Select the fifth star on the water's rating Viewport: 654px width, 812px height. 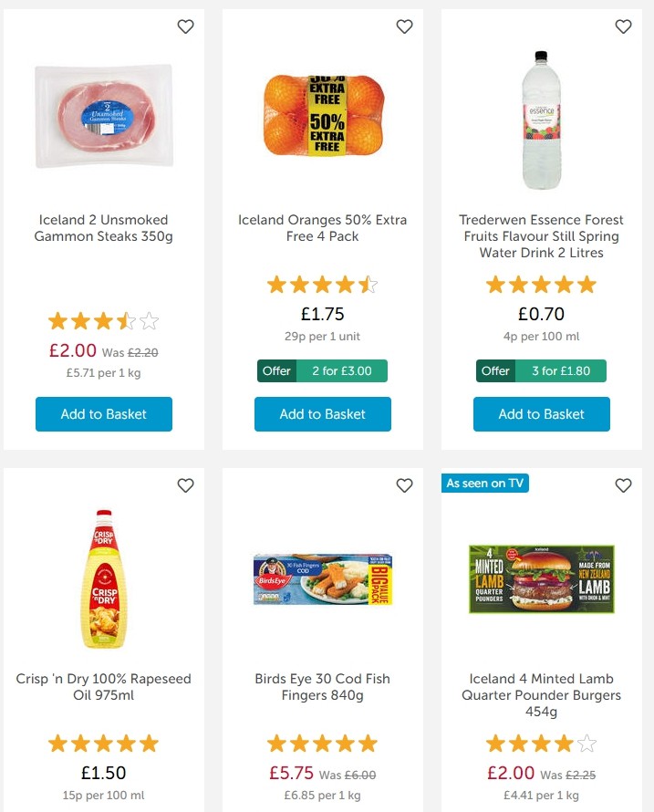(x=588, y=284)
